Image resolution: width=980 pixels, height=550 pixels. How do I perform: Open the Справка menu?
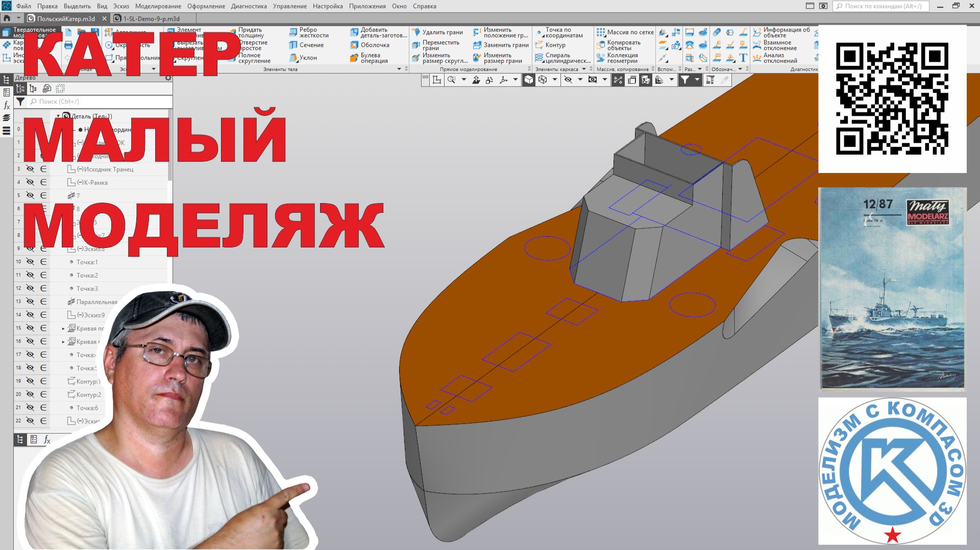pyautogui.click(x=425, y=6)
